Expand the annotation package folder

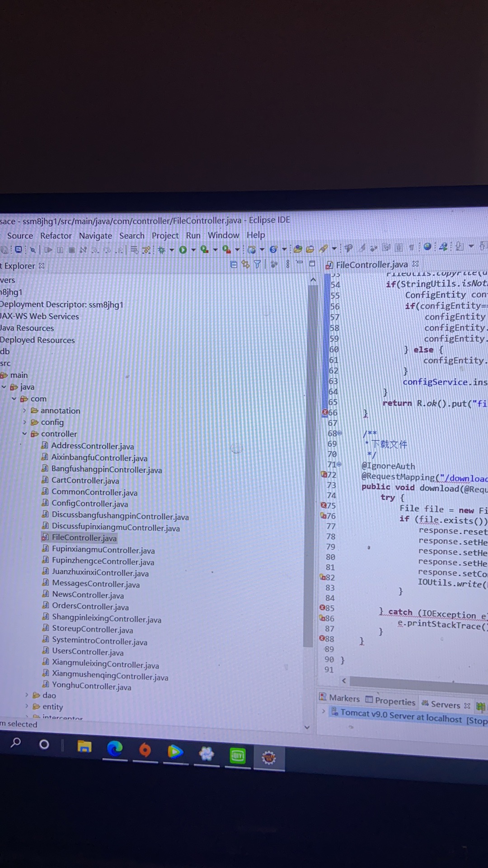tap(24, 410)
